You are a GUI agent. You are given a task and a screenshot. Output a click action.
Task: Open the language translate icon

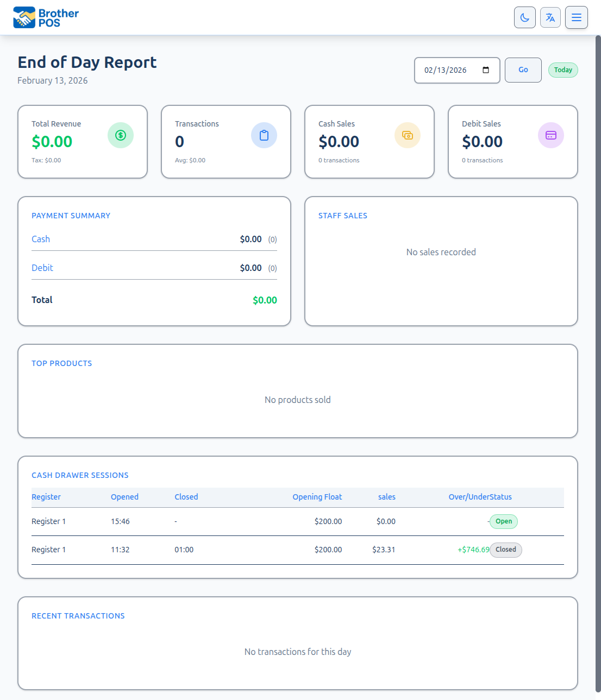tap(550, 17)
